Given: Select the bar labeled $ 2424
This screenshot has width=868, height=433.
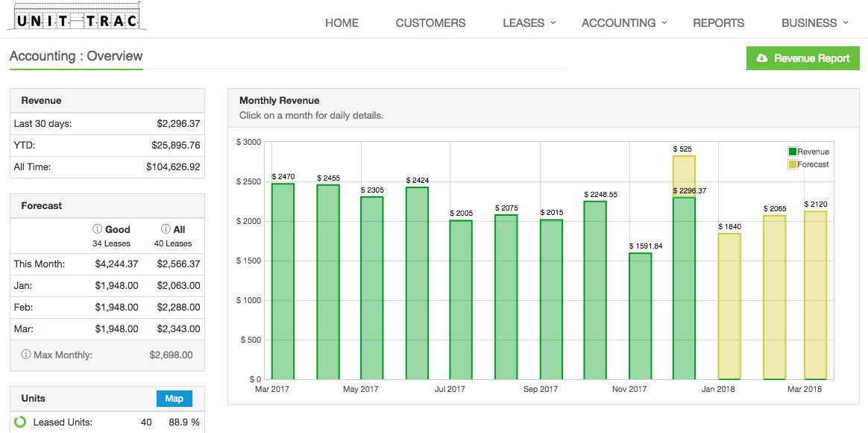Looking at the screenshot, I should click(417, 283).
